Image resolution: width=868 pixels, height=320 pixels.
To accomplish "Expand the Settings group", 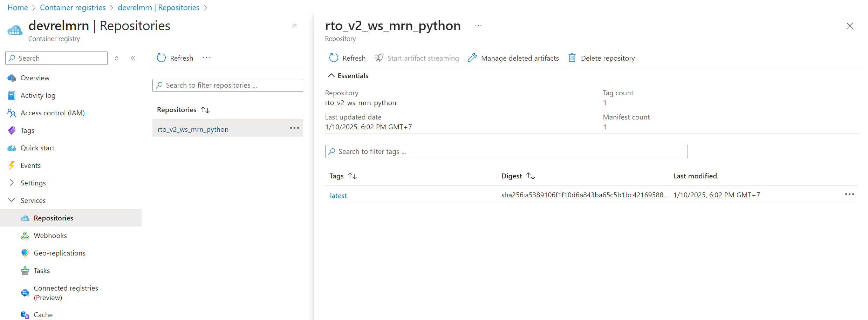I will tap(12, 183).
